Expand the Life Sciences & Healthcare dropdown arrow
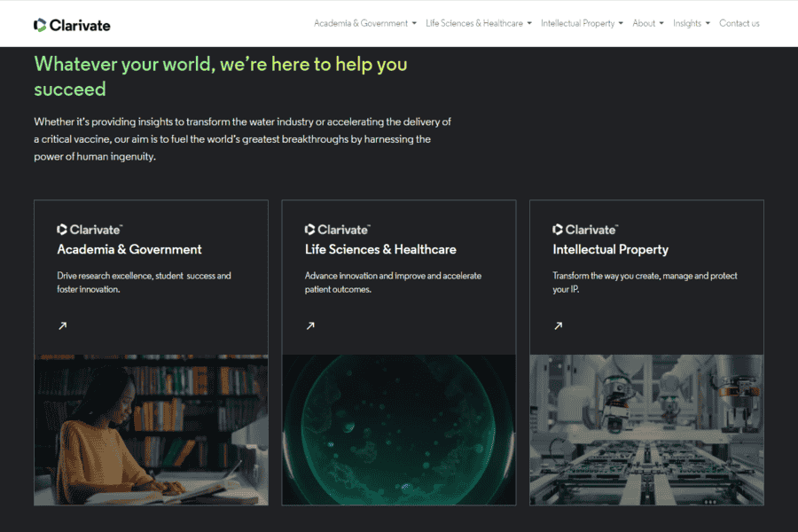The width and height of the screenshot is (798, 532). (x=529, y=23)
